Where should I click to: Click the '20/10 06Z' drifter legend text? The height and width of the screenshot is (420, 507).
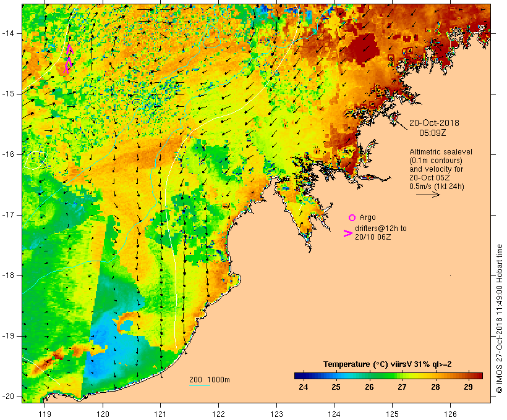373,237
